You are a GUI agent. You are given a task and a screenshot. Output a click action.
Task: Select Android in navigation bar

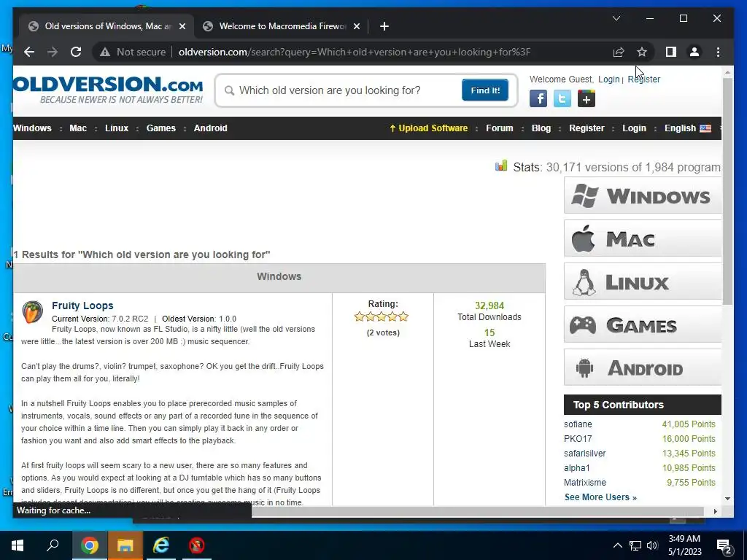[x=211, y=128]
